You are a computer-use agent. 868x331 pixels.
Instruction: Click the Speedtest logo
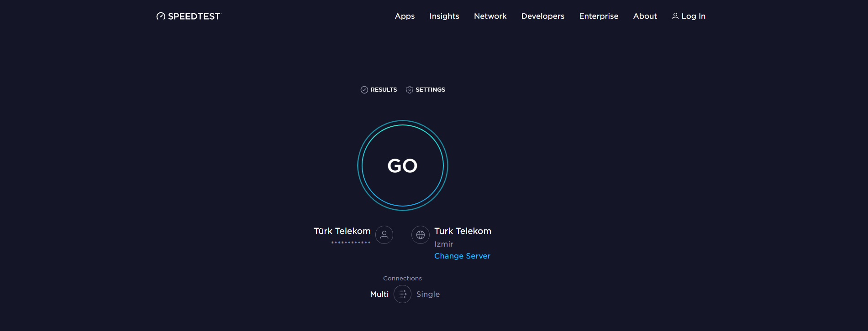click(188, 16)
